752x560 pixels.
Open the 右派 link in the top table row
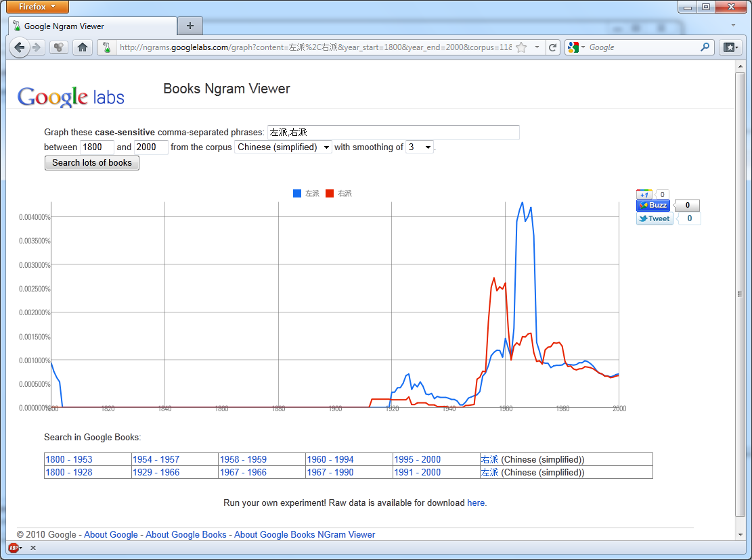tap(489, 459)
